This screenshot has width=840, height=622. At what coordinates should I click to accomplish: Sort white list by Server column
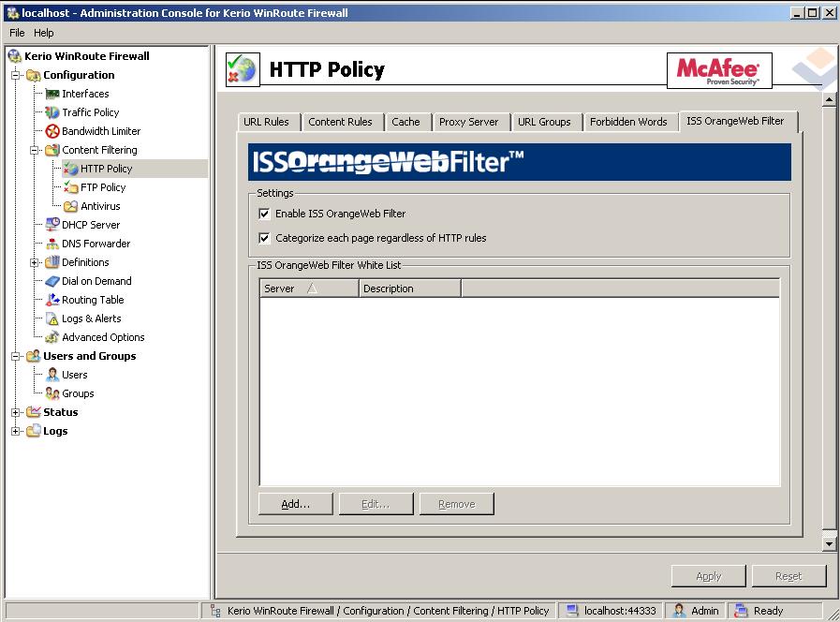pyautogui.click(x=309, y=289)
